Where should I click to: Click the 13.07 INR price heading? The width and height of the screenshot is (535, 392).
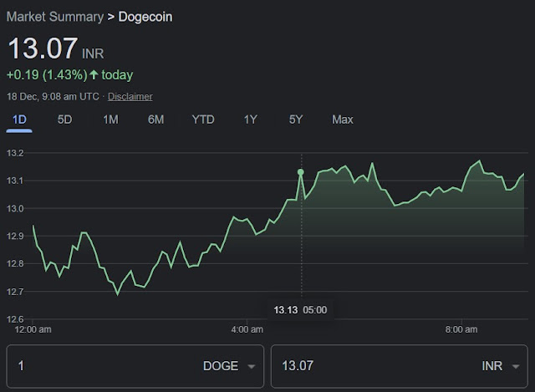(x=56, y=48)
